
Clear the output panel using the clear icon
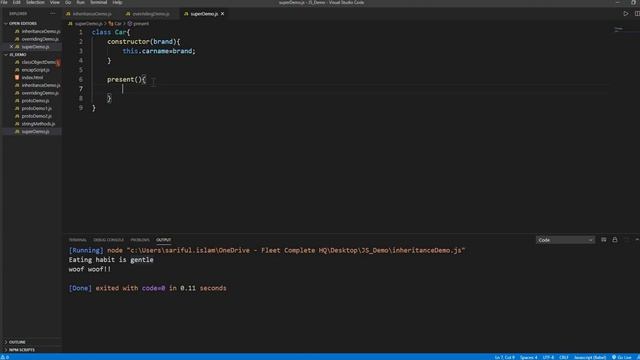point(604,240)
